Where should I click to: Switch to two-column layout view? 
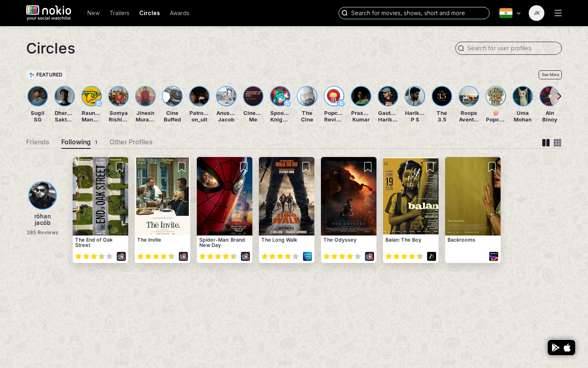546,143
